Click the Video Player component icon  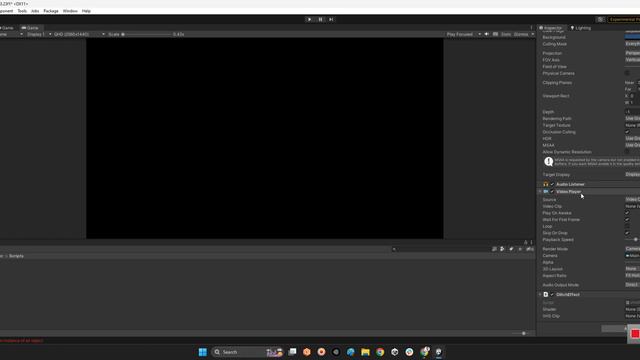(546, 191)
